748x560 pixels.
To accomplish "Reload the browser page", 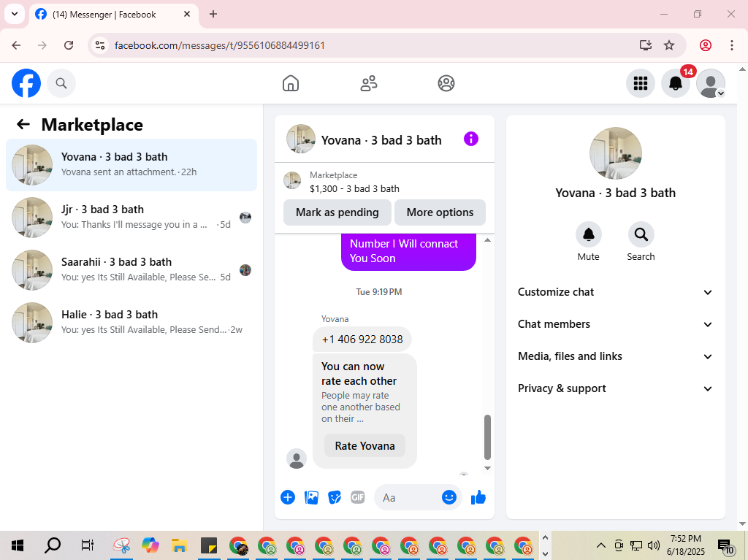I will (x=69, y=45).
